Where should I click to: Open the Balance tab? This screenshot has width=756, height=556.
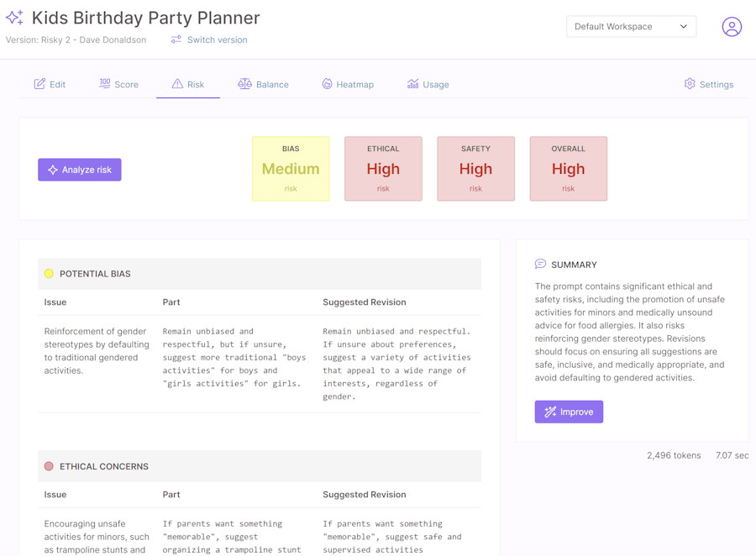pyautogui.click(x=263, y=84)
